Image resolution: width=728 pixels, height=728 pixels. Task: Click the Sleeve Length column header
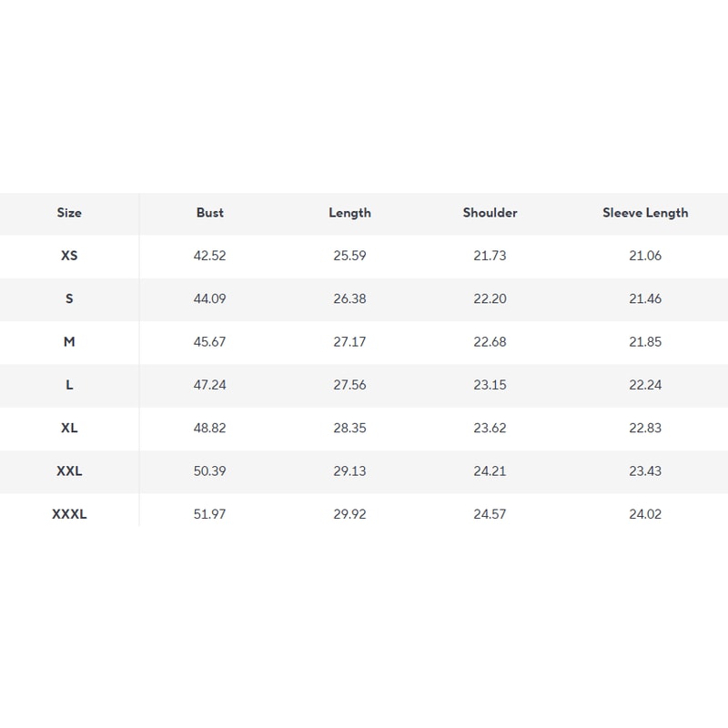coord(645,213)
